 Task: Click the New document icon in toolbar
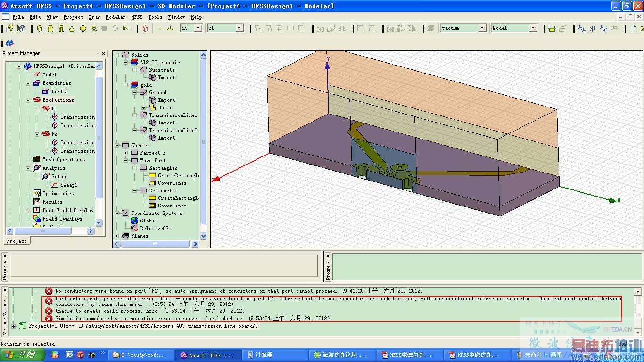[x=633, y=28]
